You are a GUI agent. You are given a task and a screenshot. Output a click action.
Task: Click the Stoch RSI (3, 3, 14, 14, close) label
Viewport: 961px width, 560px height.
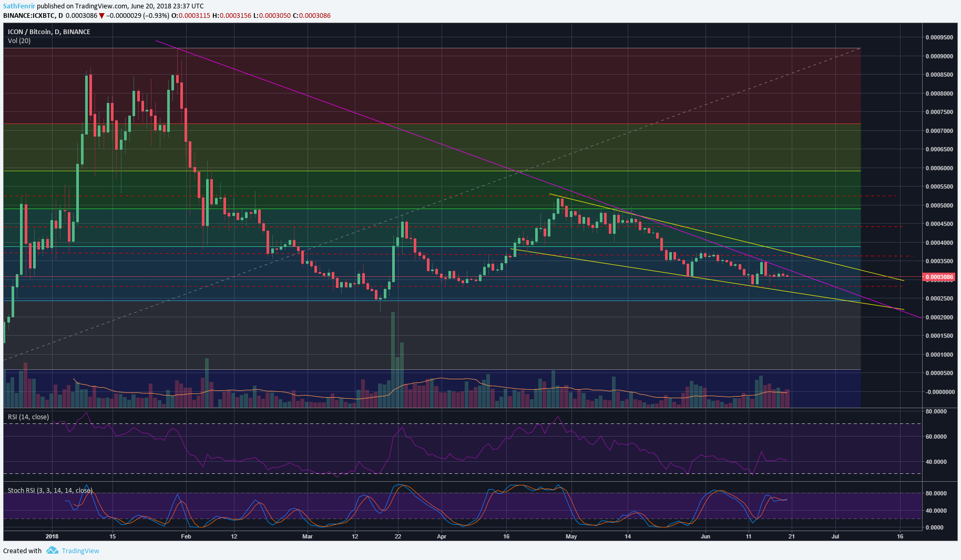(x=50, y=490)
